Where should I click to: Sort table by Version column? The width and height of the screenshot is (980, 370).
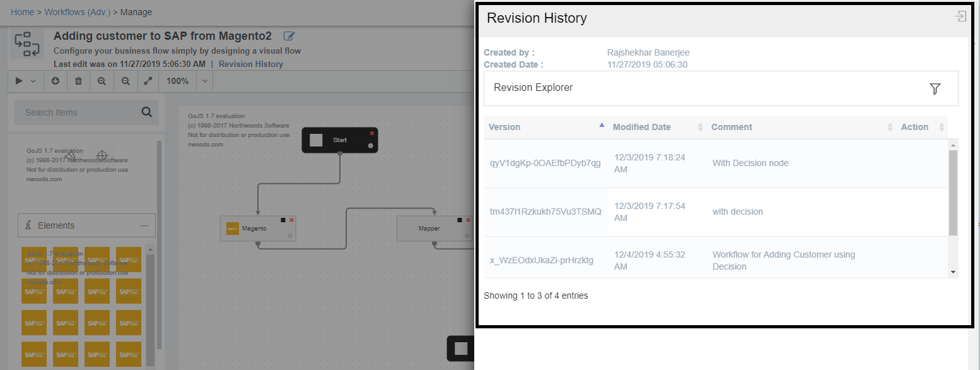click(505, 127)
